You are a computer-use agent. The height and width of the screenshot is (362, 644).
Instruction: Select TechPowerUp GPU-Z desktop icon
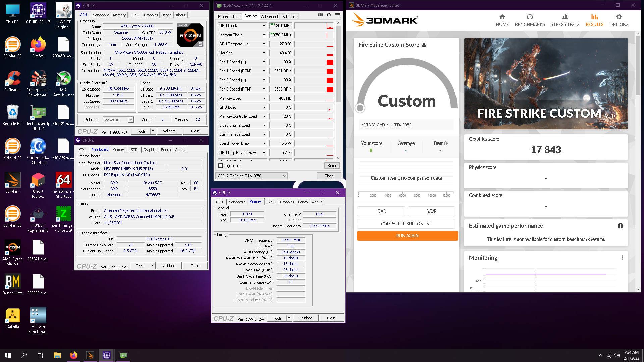[x=38, y=118]
